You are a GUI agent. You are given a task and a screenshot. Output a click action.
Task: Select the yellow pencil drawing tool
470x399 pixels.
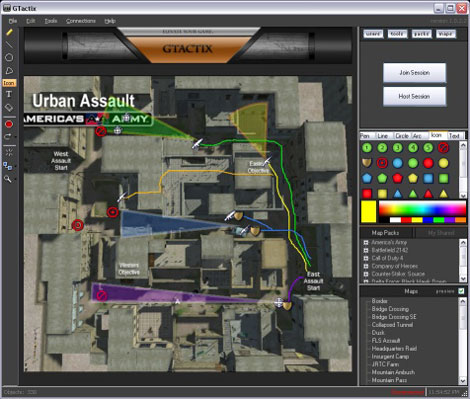coord(9,32)
